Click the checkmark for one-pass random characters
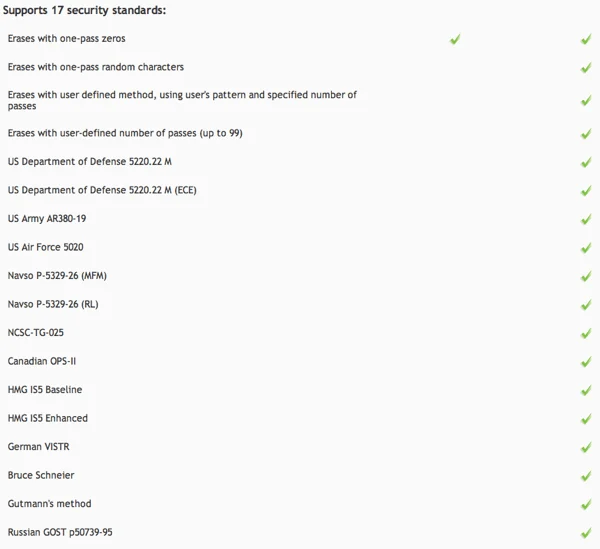 tap(586, 68)
